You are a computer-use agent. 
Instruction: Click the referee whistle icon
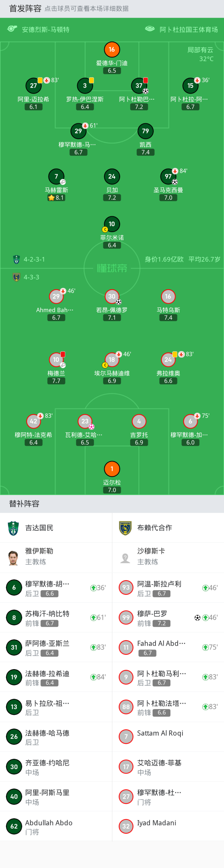[x=12, y=29]
